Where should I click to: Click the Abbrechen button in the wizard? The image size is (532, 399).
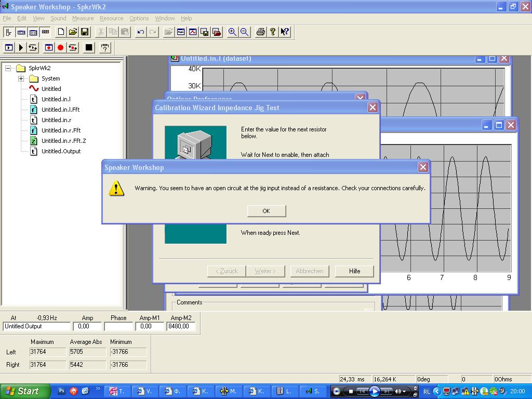pos(310,271)
